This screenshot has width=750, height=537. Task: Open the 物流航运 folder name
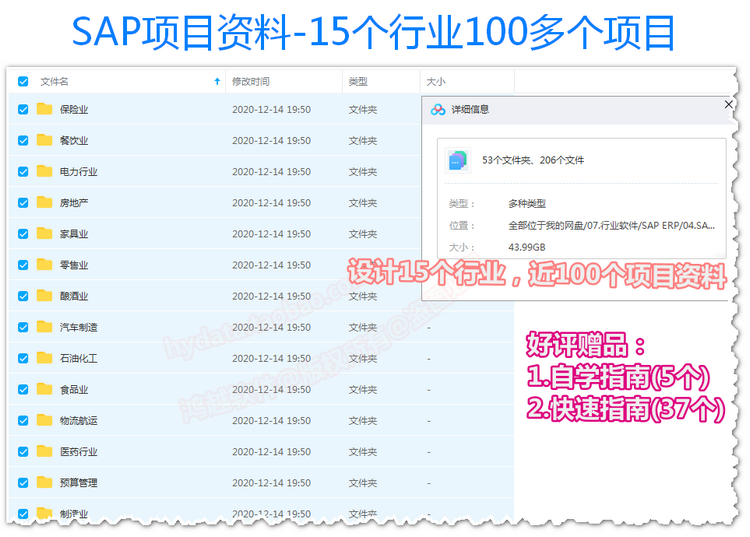tap(78, 420)
